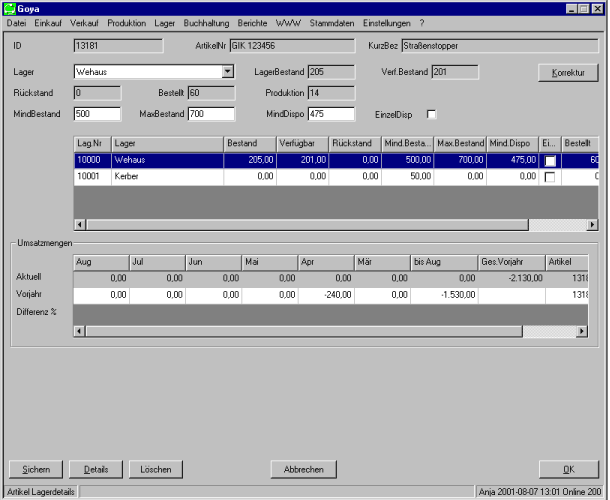Viewport: 610px width, 500px height.
Task: Confirm with the OK button
Action: [569, 470]
